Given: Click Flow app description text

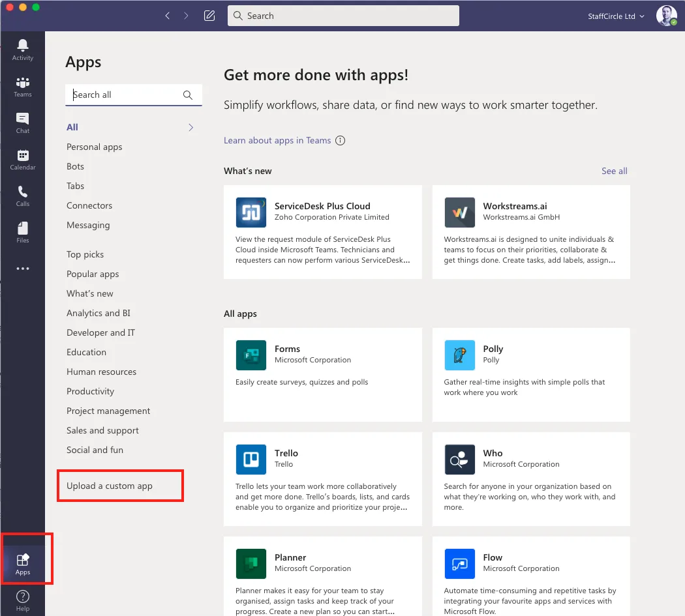Looking at the screenshot, I should tap(530, 601).
